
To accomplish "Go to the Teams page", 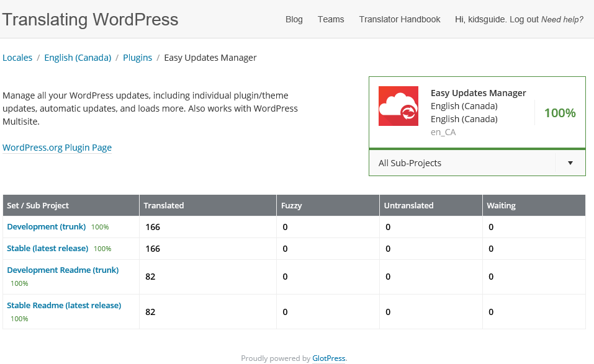I will (331, 19).
